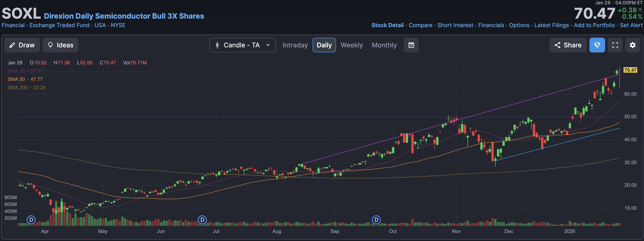The image size is (644, 241).
Task: Click the 2026 label on the time axis
Action: (569, 231)
